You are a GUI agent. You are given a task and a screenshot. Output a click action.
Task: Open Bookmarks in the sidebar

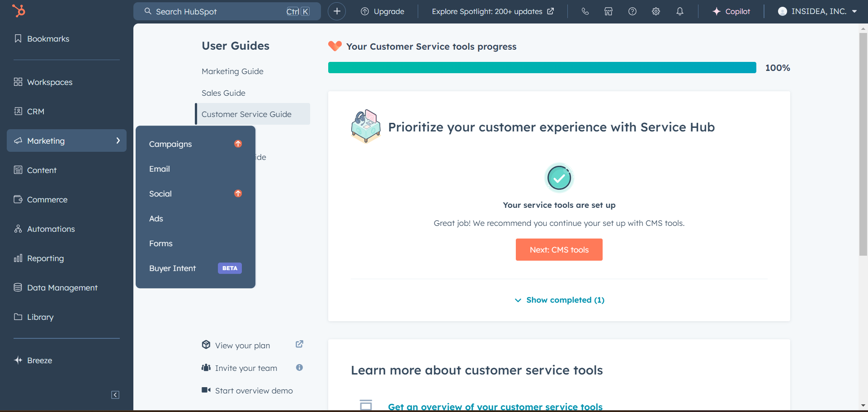coord(42,39)
